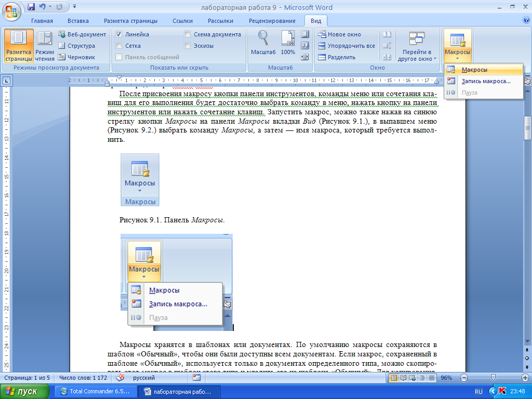532x399 pixels.
Task: Choose Макросы in the dropdown menu
Action: 484,70
